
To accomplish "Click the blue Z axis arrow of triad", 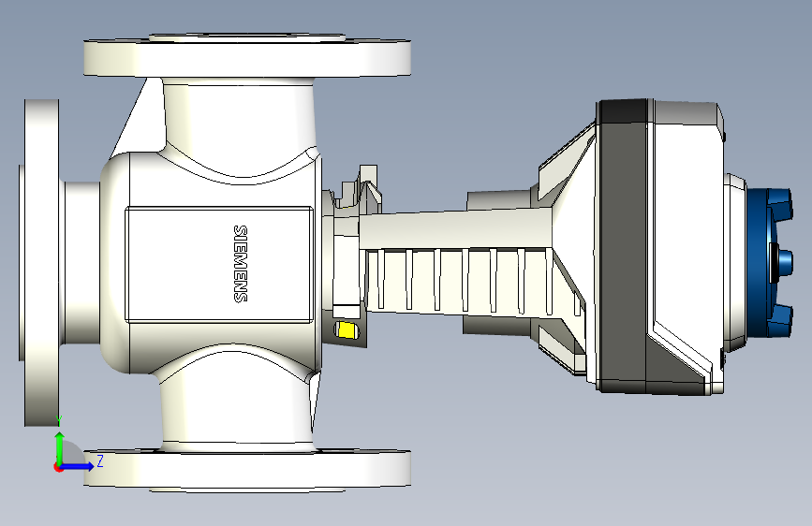I will coord(78,466).
